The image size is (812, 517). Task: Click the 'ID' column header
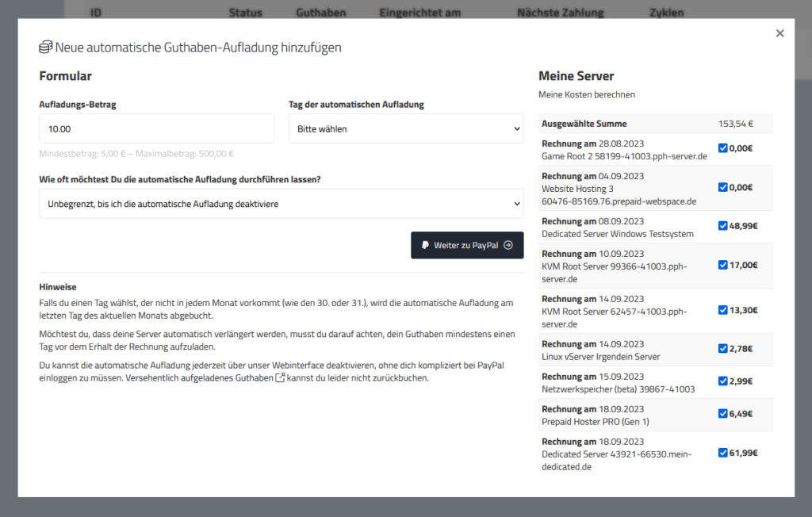pos(96,13)
